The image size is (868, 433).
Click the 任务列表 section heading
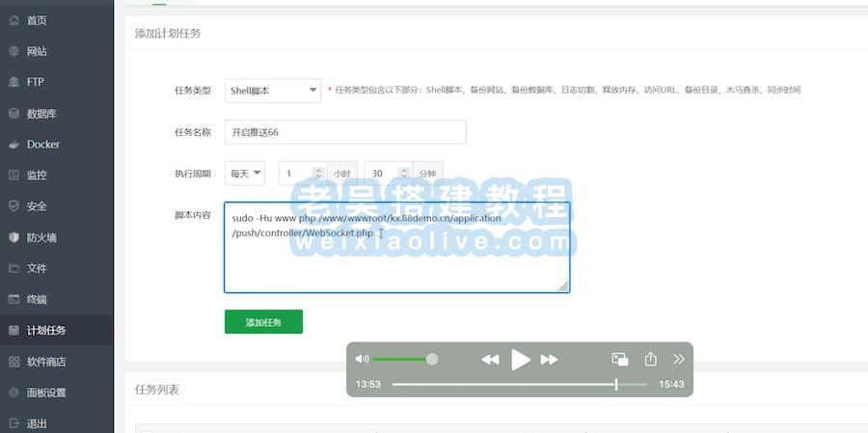156,390
